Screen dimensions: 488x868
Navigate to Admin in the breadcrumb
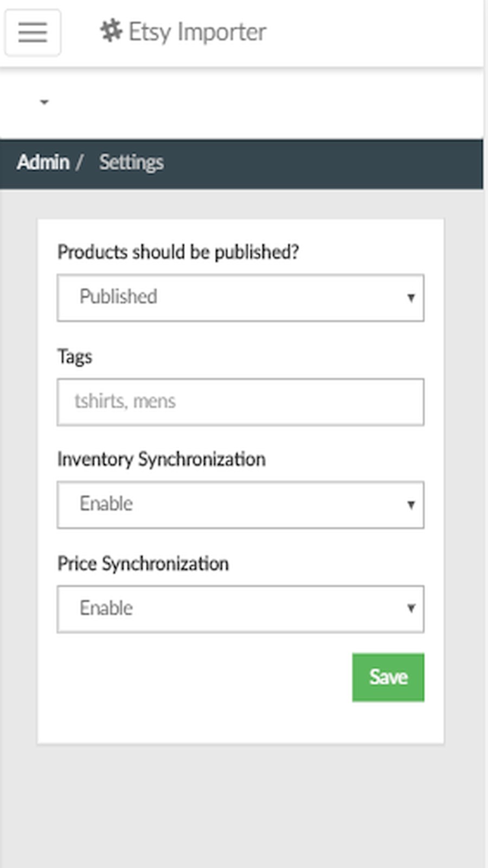pos(43,162)
